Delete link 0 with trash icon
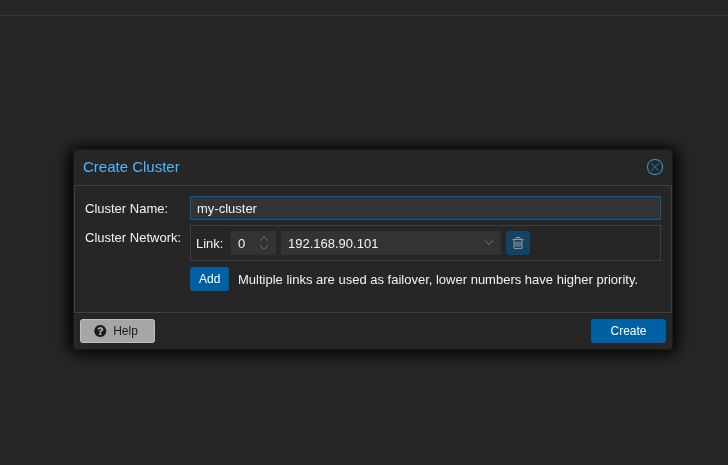The image size is (728, 465). coord(518,243)
